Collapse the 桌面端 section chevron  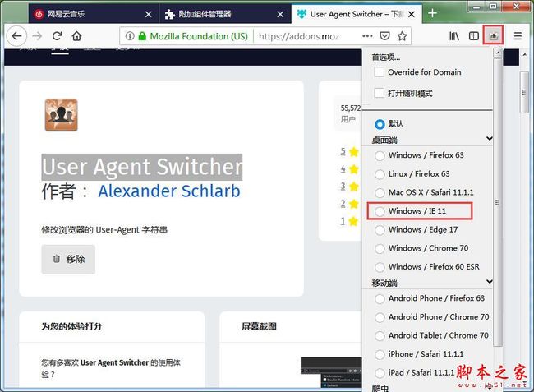[x=489, y=138]
